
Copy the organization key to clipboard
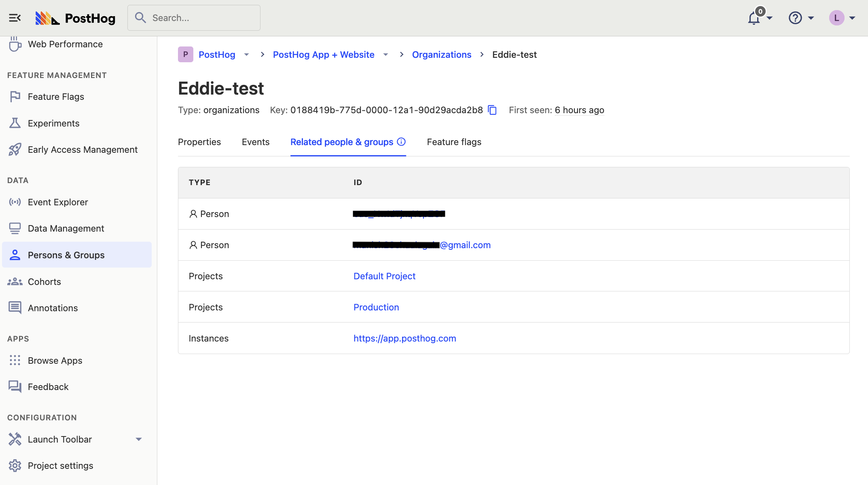[492, 110]
